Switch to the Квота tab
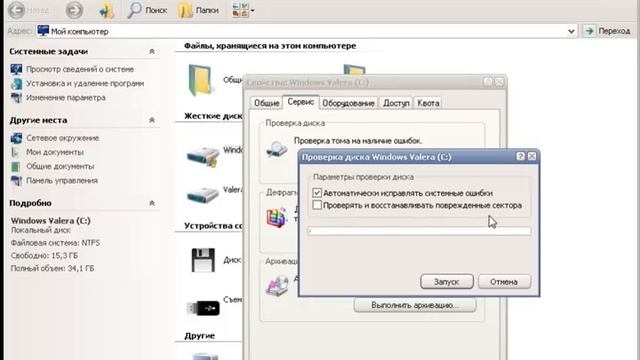Image resolution: width=640 pixels, height=360 pixels. [428, 103]
